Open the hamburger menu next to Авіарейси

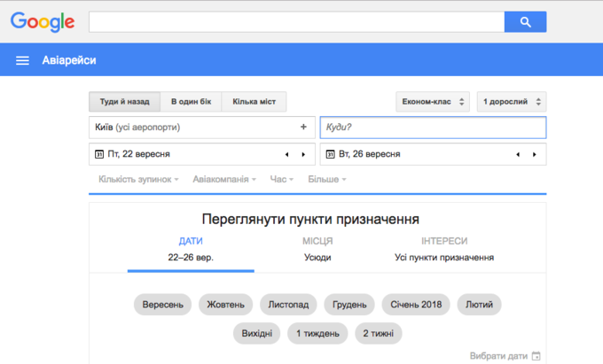pyautogui.click(x=22, y=60)
